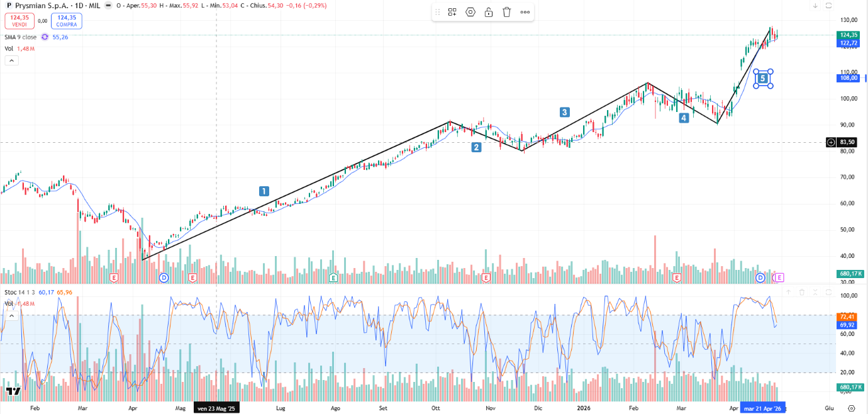
Task: Open more options in floating toolbar
Action: pyautogui.click(x=525, y=12)
